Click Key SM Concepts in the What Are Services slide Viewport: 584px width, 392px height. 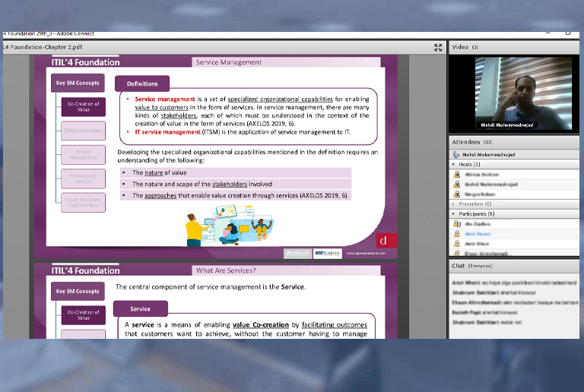[78, 291]
